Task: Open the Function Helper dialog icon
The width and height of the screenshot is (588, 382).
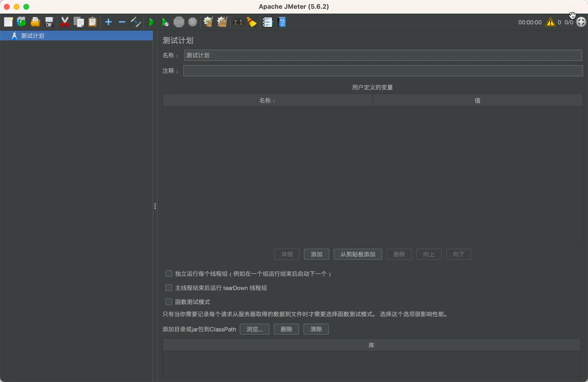Action: pyautogui.click(x=267, y=22)
